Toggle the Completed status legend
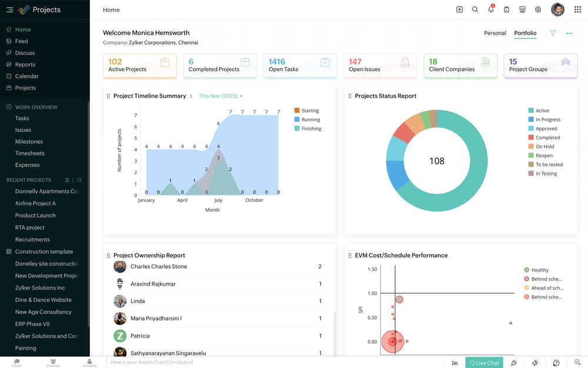 point(544,137)
